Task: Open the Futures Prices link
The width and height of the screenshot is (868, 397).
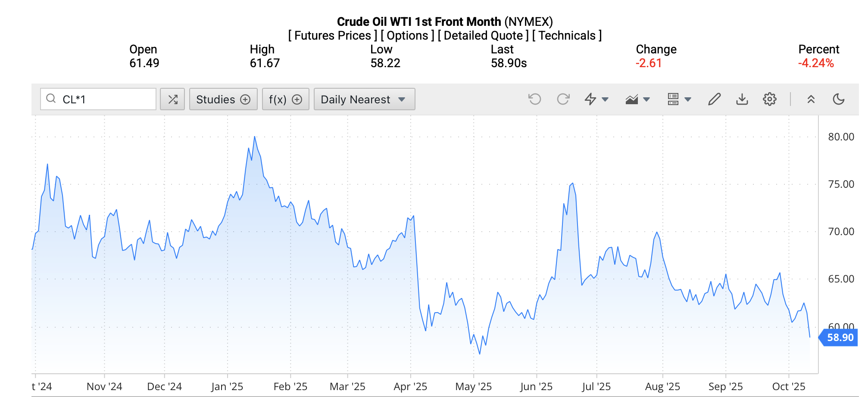Action: (x=332, y=36)
